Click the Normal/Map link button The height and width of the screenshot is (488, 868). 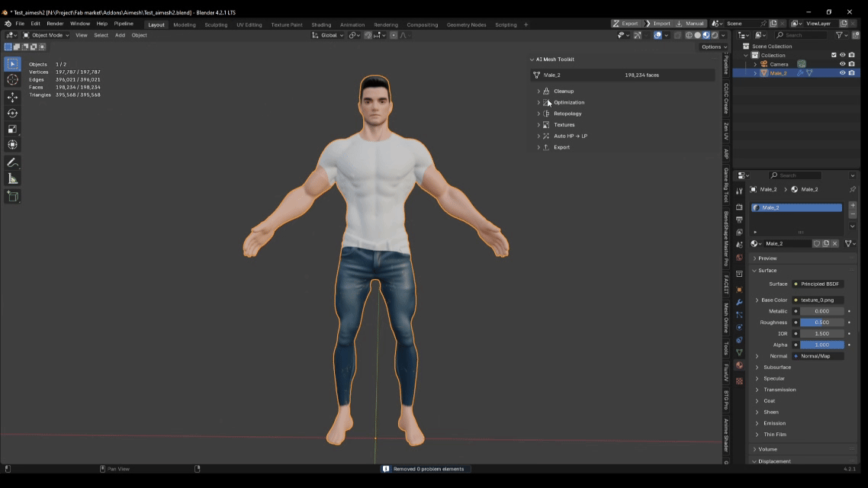[818, 356]
